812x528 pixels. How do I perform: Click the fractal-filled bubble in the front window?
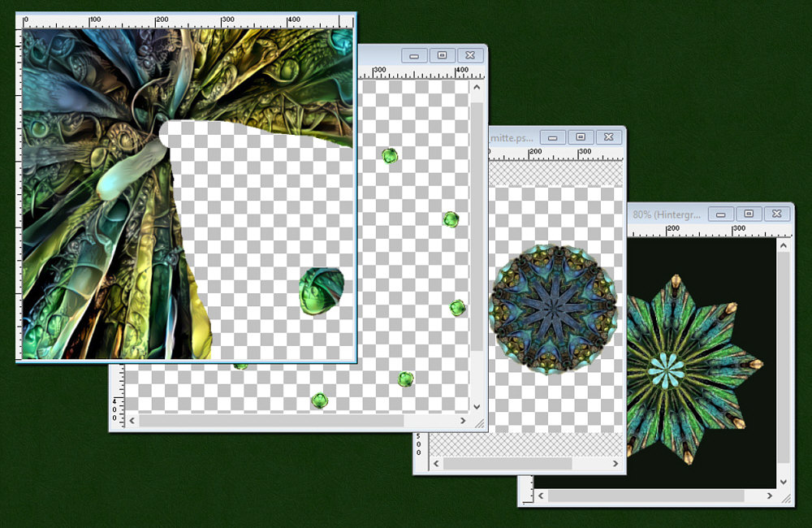[x=321, y=292]
